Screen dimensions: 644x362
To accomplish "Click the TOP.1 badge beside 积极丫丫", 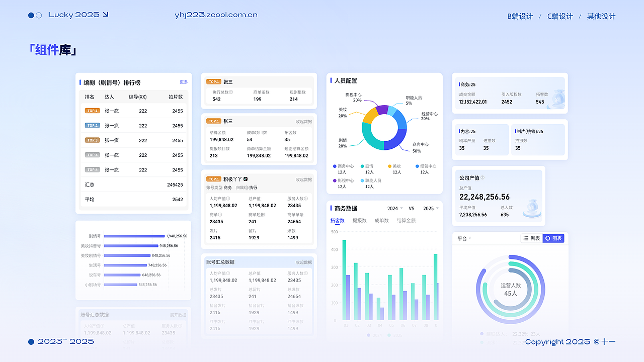I will [214, 179].
